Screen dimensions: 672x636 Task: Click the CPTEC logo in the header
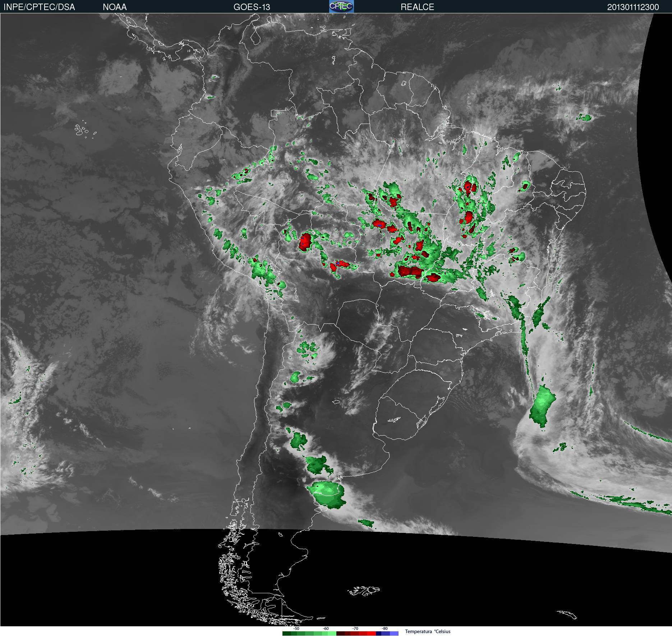click(341, 6)
